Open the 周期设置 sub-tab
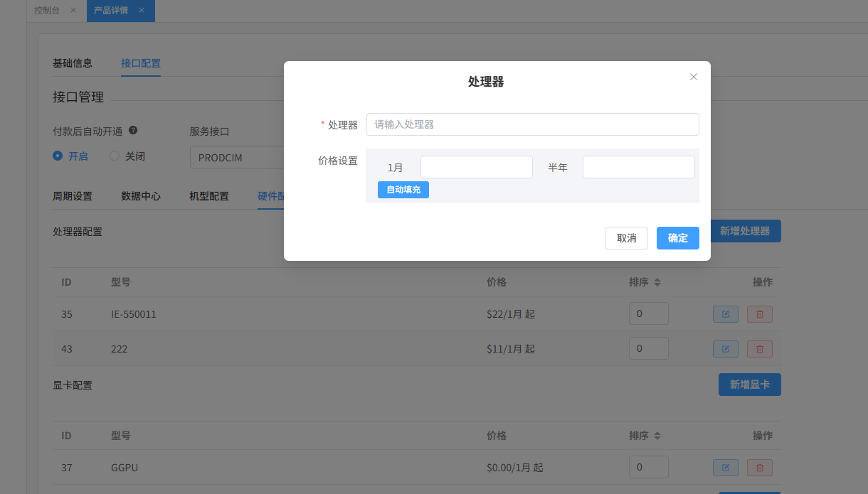Viewport: 868px width, 494px height. (73, 196)
